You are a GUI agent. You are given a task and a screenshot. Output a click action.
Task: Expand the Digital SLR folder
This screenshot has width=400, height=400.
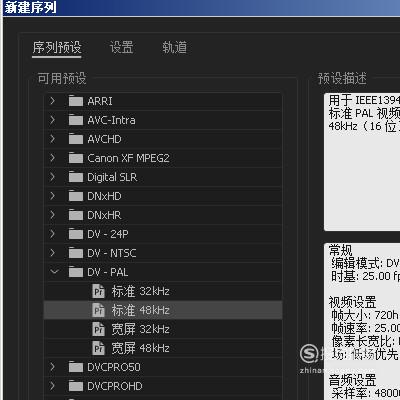[x=52, y=177]
